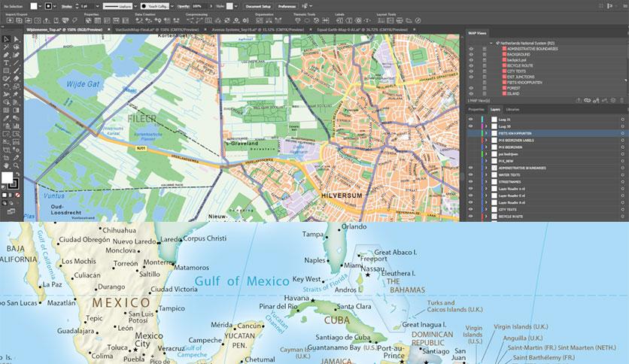
Task: Click the link icon in MAP Views footer
Action: coord(588,101)
